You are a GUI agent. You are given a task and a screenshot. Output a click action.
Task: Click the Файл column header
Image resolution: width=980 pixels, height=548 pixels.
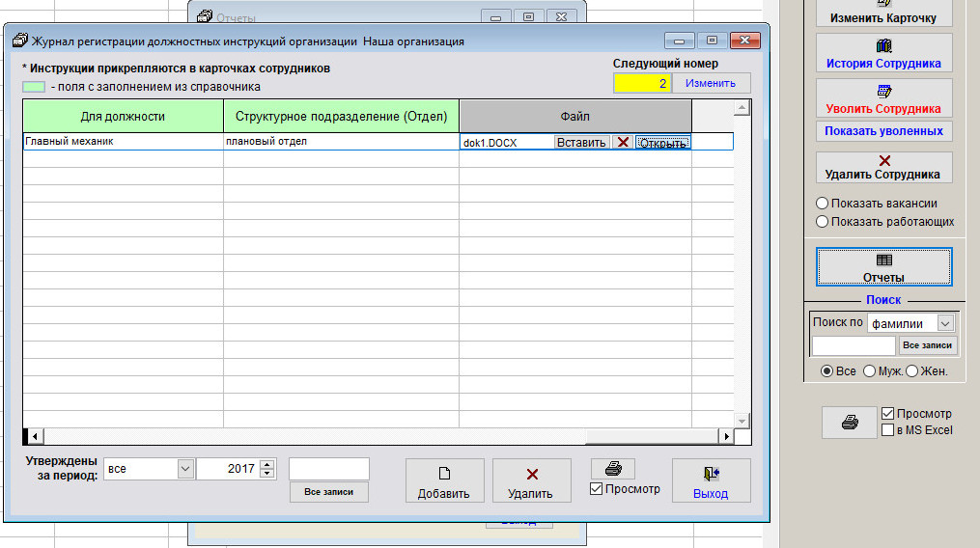[575, 116]
